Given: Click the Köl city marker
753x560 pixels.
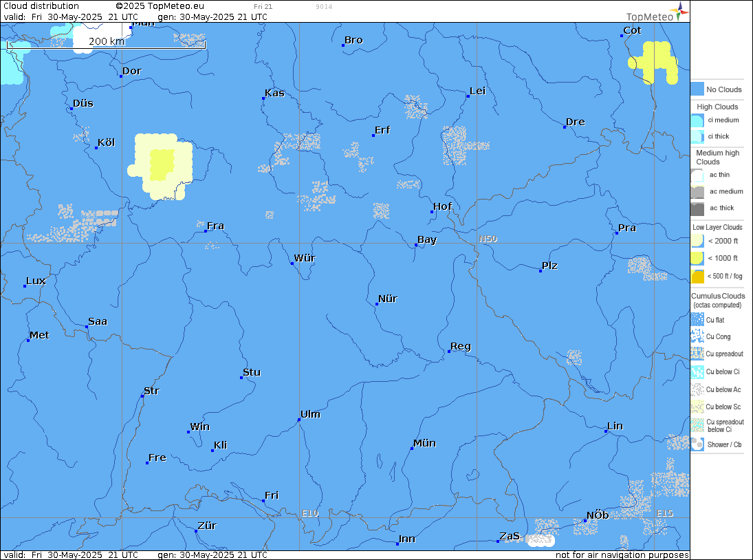Looking at the screenshot, I should pyautogui.click(x=96, y=148).
